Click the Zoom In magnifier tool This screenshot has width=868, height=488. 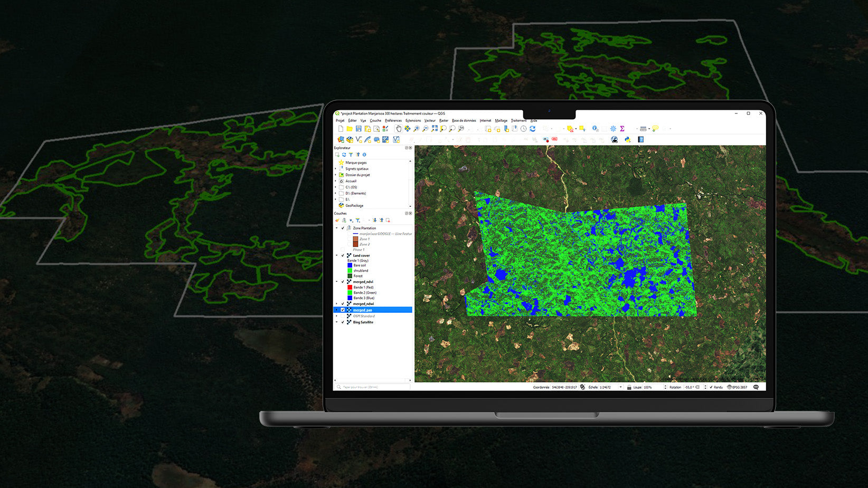coord(417,129)
